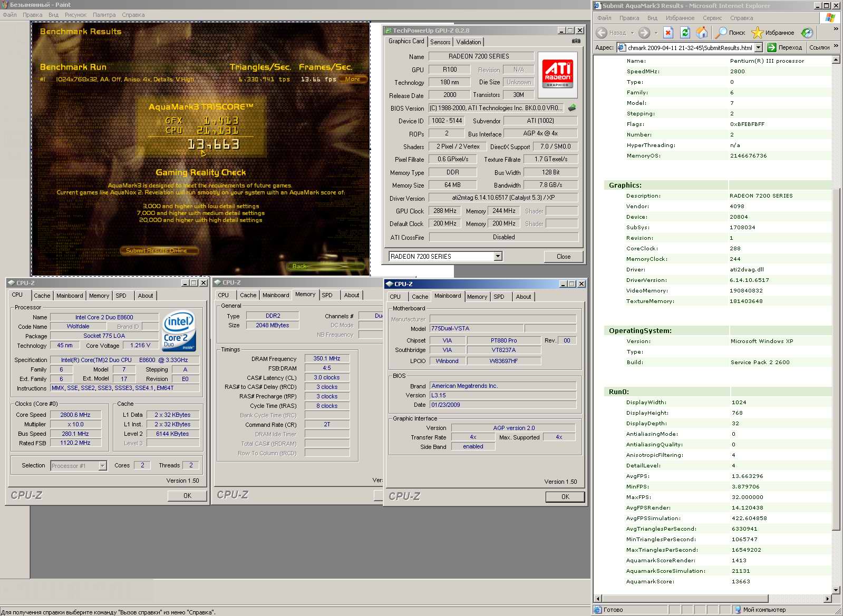The width and height of the screenshot is (843, 616).
Task: Click the right CPU-Z title bar icon
Action: [389, 284]
